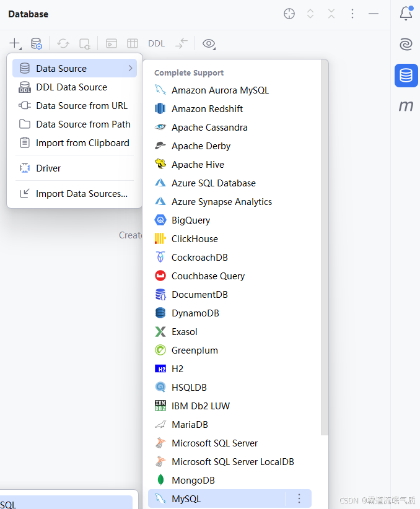This screenshot has height=509, width=420.
Task: Select Amazon Redshift from the list
Action: 230,109
